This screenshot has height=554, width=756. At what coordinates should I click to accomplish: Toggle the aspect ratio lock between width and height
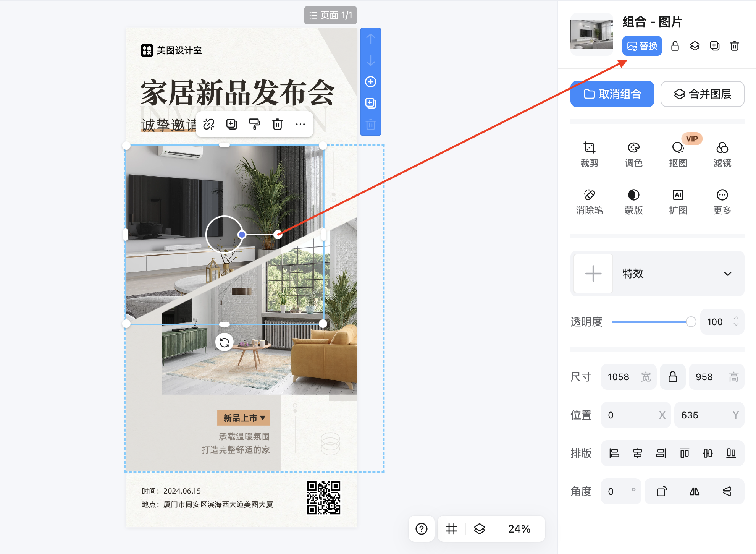point(672,377)
